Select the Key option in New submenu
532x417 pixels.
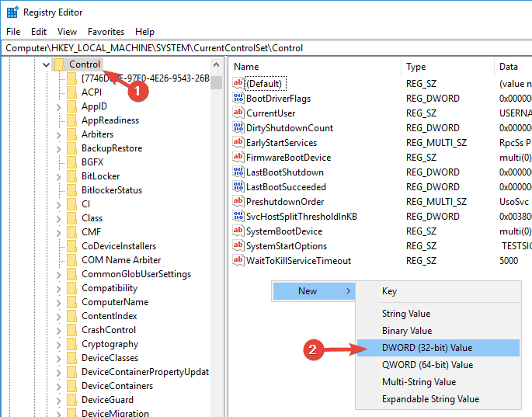pos(389,291)
